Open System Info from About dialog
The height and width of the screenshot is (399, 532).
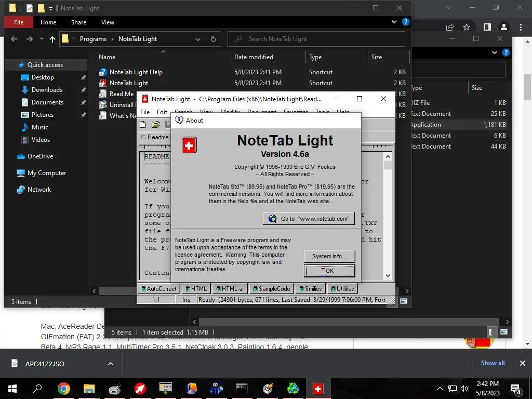click(x=329, y=256)
